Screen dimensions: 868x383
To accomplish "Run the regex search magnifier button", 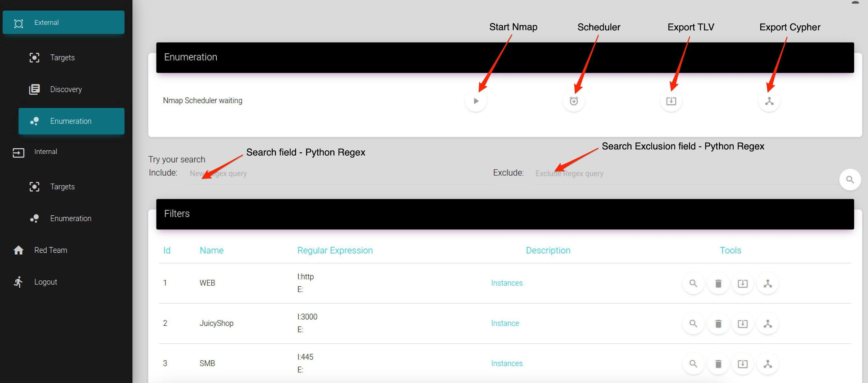I will click(849, 180).
